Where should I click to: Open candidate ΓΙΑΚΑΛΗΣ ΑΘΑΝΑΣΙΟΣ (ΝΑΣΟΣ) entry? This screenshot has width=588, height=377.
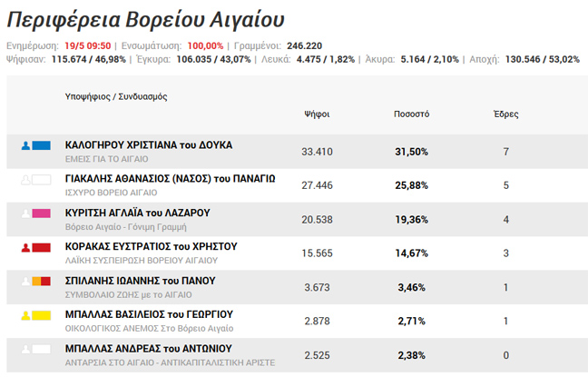[170, 178]
